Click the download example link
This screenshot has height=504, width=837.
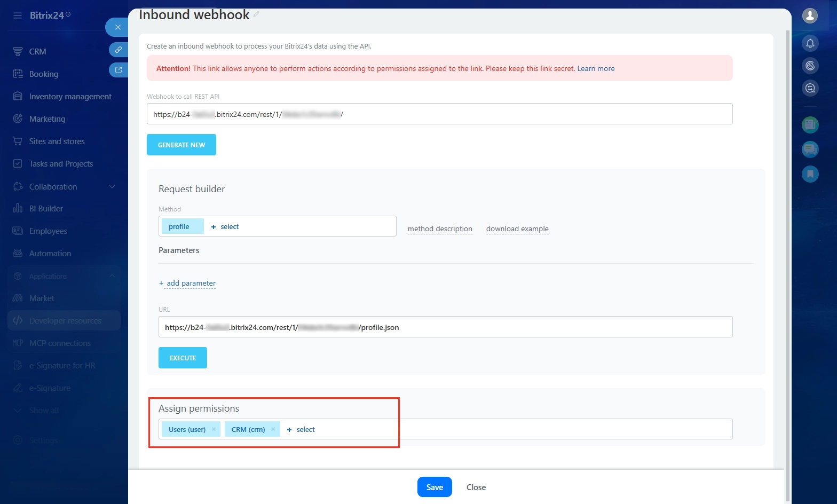click(x=517, y=229)
